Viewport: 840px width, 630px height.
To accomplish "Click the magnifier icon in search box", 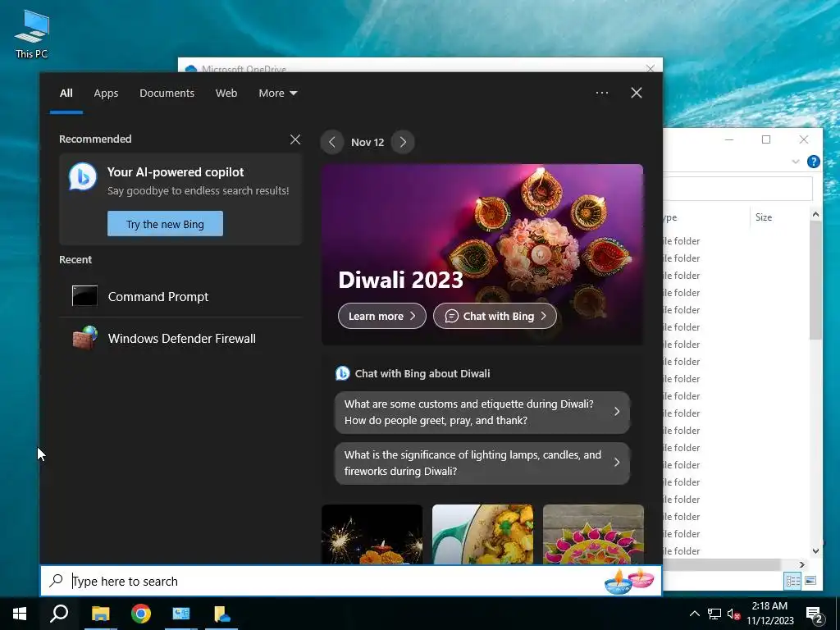I will pos(56,581).
